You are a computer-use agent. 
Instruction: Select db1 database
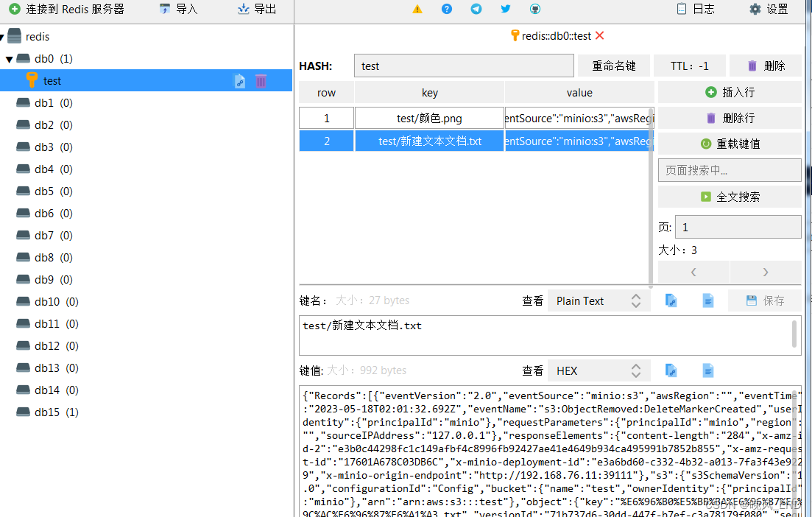point(44,103)
